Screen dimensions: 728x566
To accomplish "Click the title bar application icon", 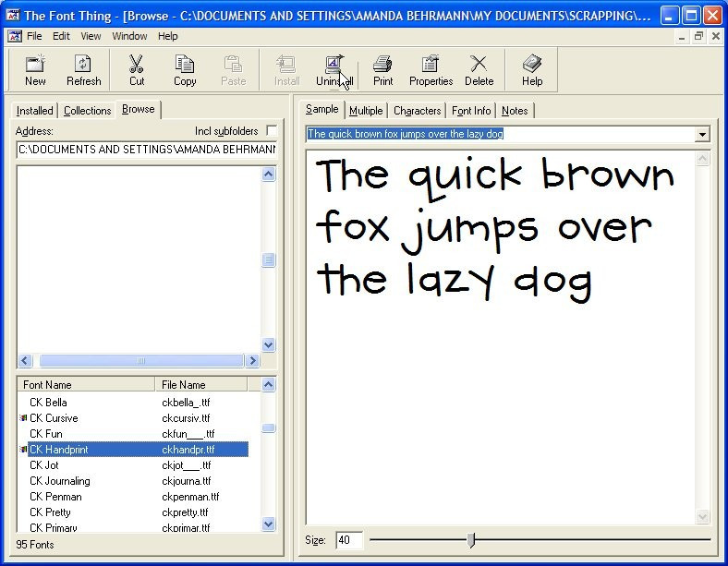I will click(x=13, y=15).
